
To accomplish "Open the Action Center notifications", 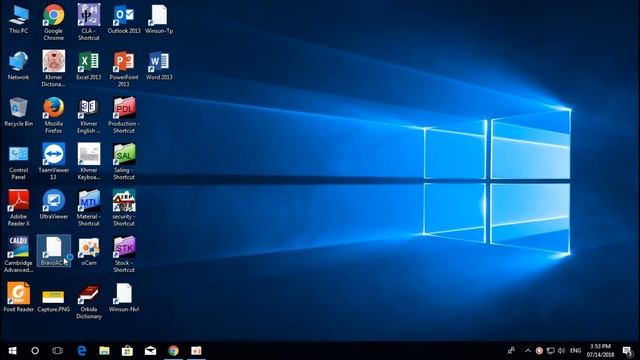I will 628,351.
